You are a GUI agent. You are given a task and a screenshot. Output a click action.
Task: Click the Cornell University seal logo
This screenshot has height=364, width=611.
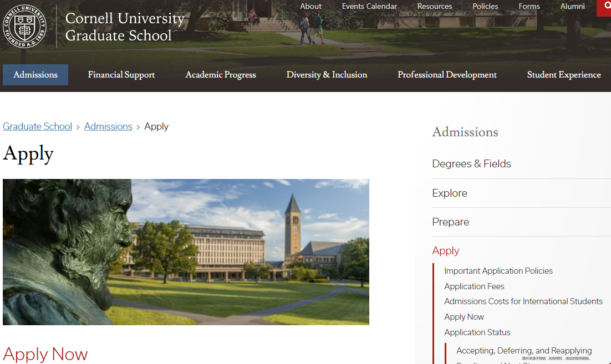(x=24, y=27)
